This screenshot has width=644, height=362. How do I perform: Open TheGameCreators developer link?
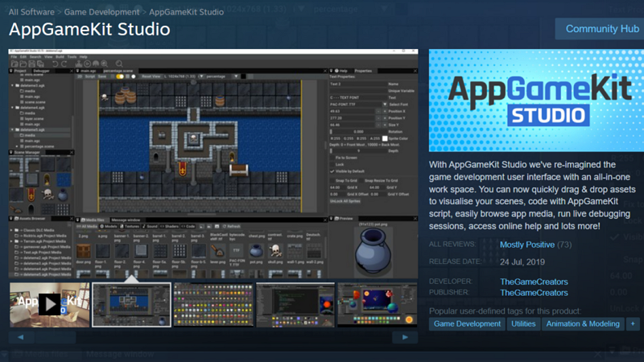tap(534, 282)
